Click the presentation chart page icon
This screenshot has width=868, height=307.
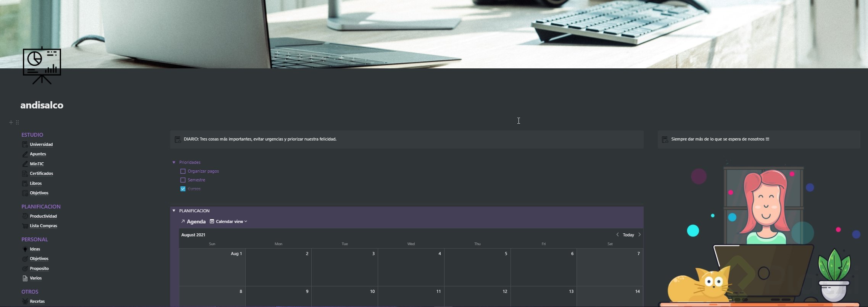point(42,66)
